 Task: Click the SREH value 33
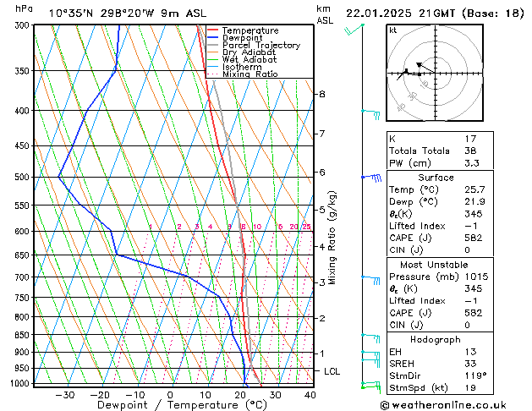click(470, 364)
